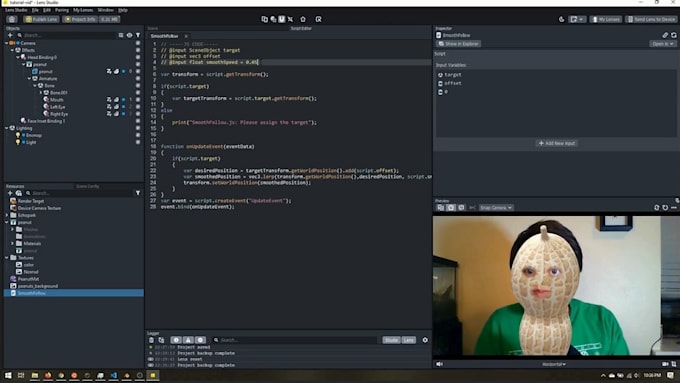Click the Windows Start button
This screenshot has width=680, height=383.
[x=8, y=375]
